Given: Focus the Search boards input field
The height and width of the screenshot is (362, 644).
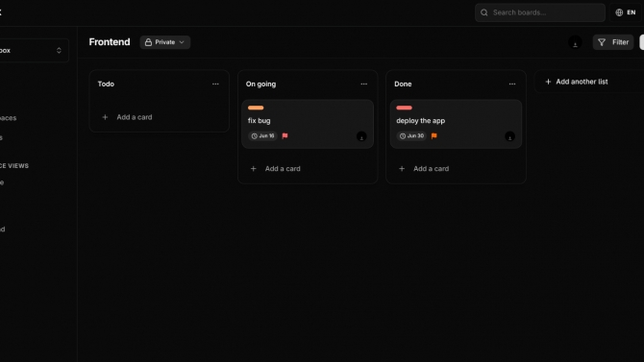Looking at the screenshot, I should (539, 12).
